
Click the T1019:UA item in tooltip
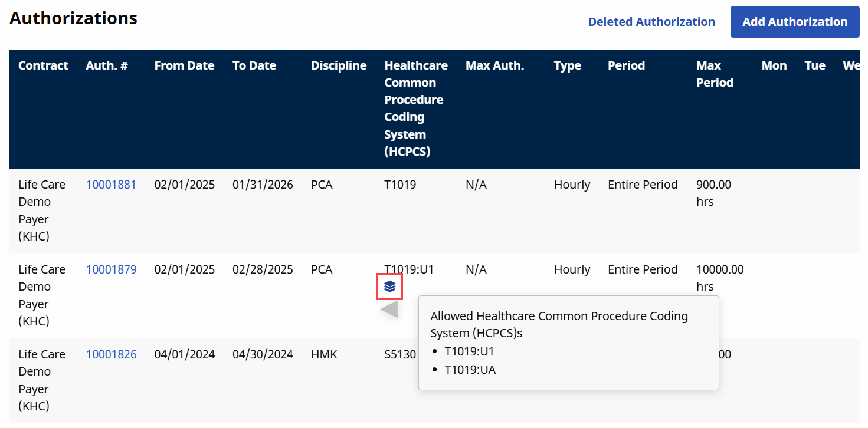pos(470,370)
